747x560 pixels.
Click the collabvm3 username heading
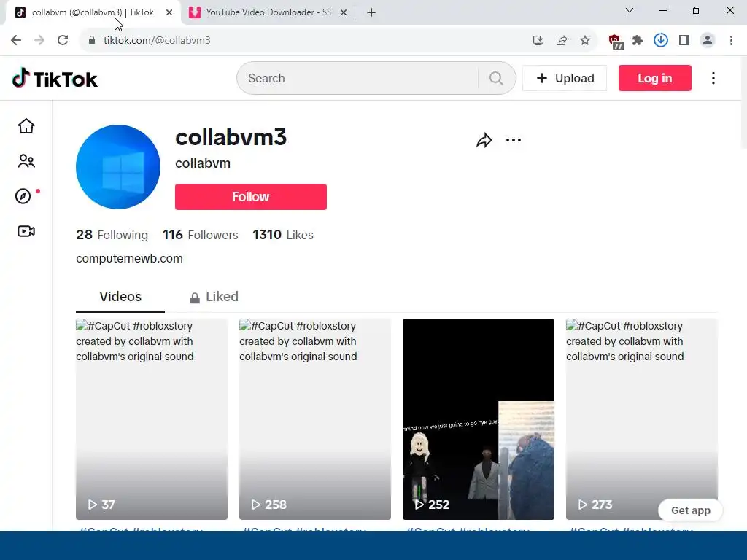[x=231, y=137]
